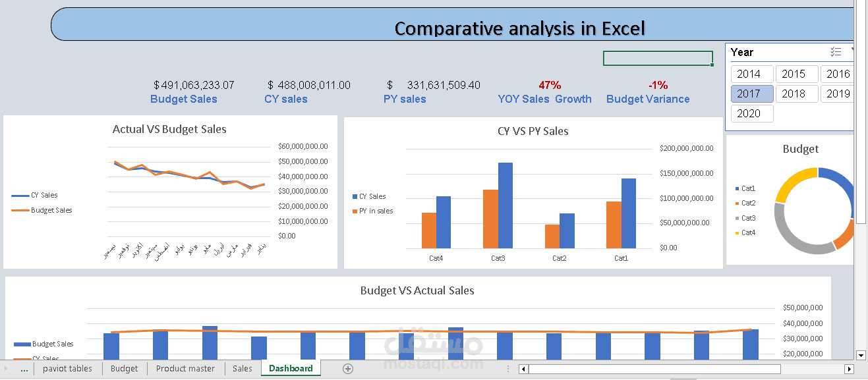
Task: Click the CY VS PY Sales chart title
Action: tap(533, 132)
